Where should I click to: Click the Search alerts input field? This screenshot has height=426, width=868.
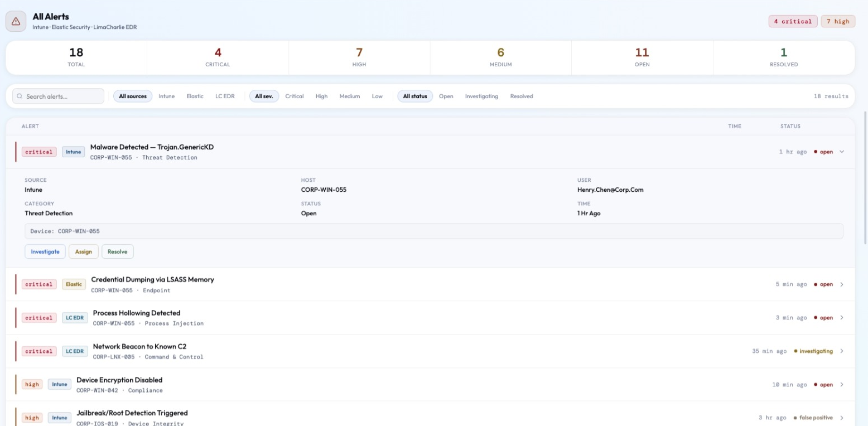[58, 96]
